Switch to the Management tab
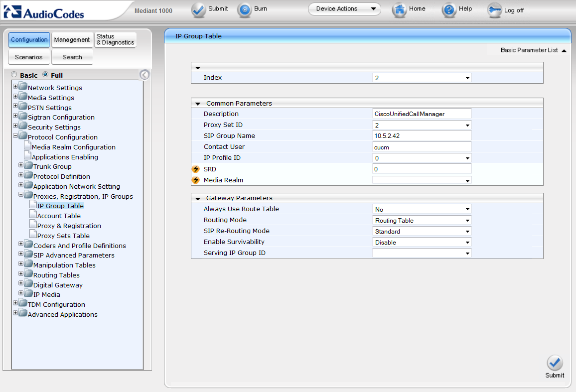The image size is (576, 392). (x=72, y=40)
